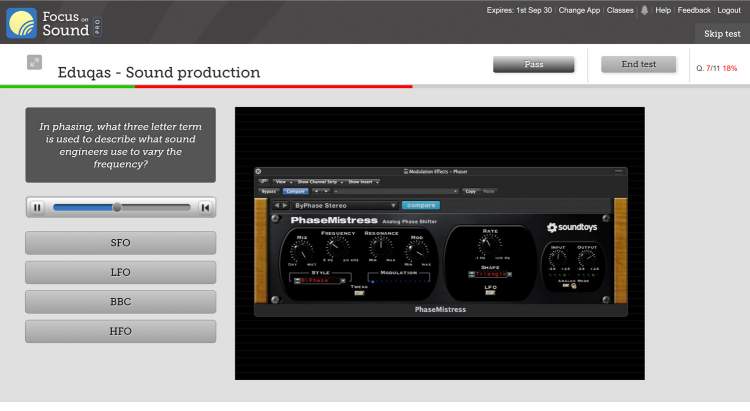Select the SFO answer
This screenshot has height=411, width=750.
(x=121, y=243)
